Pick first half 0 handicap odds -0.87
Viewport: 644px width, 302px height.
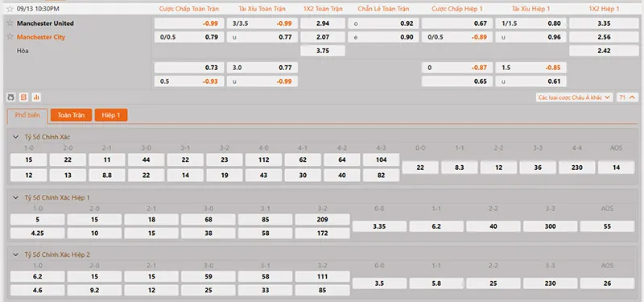457,68
